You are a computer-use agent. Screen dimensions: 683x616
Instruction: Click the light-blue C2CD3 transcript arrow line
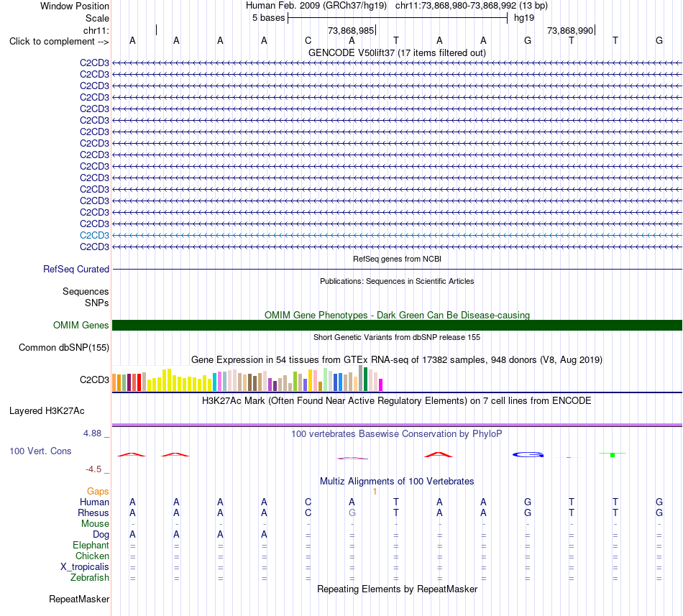click(x=397, y=235)
